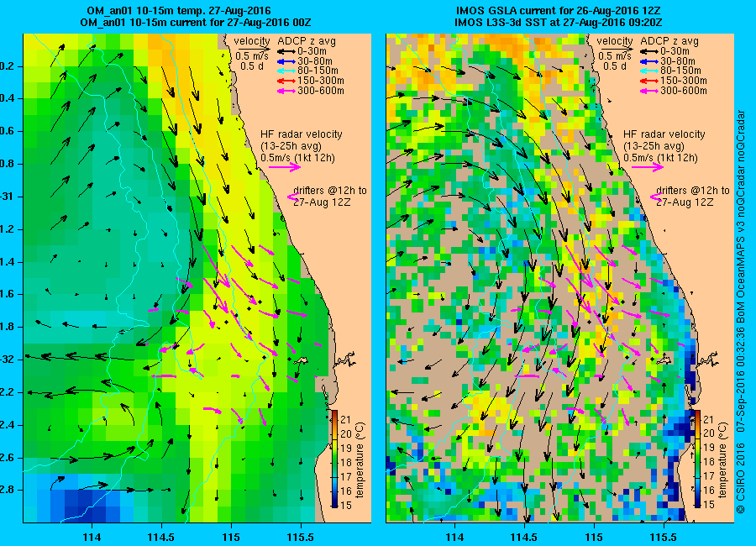Click longitude label '114.5' under left map
This screenshot has width=756, height=546.
pos(161,538)
